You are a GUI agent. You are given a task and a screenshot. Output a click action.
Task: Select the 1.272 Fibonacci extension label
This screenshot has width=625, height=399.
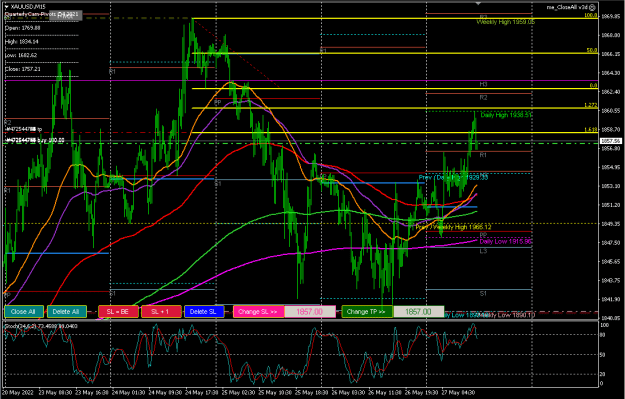pos(591,105)
